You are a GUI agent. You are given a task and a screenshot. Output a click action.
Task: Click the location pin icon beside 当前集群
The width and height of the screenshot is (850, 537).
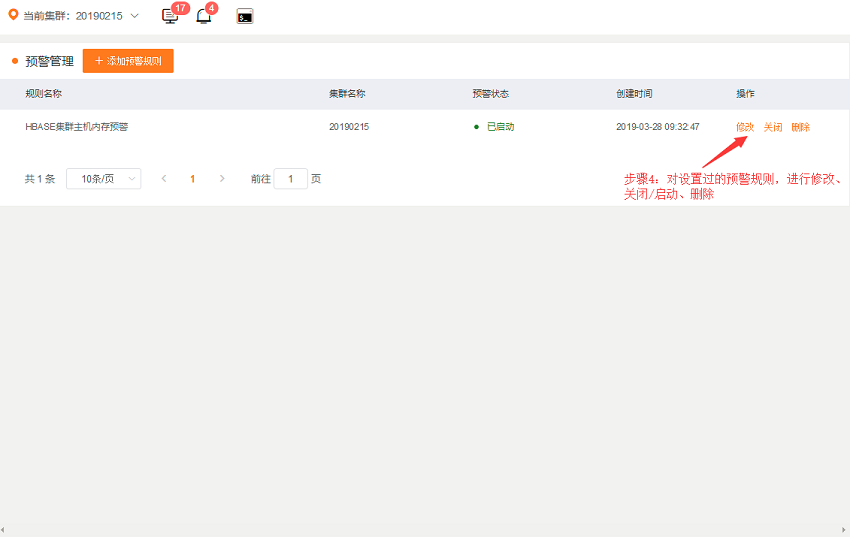point(13,15)
